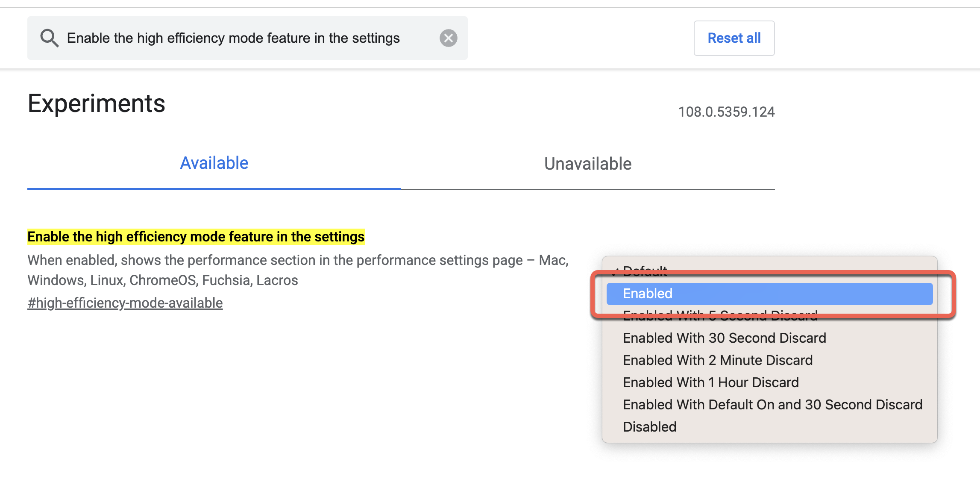Screen dimensions: 980x482
Task: Switch to the Unavailable tab
Action: click(x=587, y=164)
